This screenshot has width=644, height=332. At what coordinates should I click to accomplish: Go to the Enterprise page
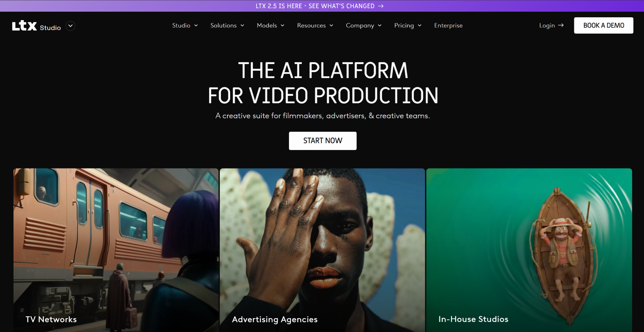click(x=448, y=25)
